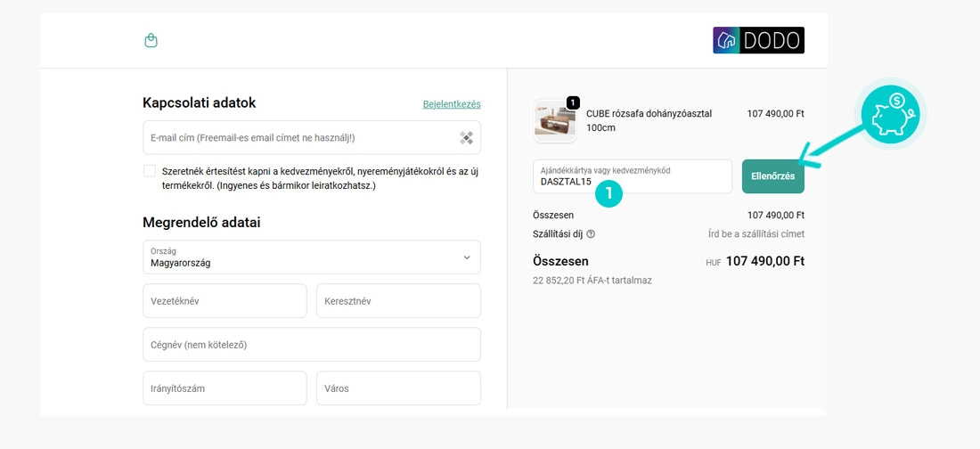The height and width of the screenshot is (449, 980).
Task: Click the Szállítási díj label
Action: (558, 234)
